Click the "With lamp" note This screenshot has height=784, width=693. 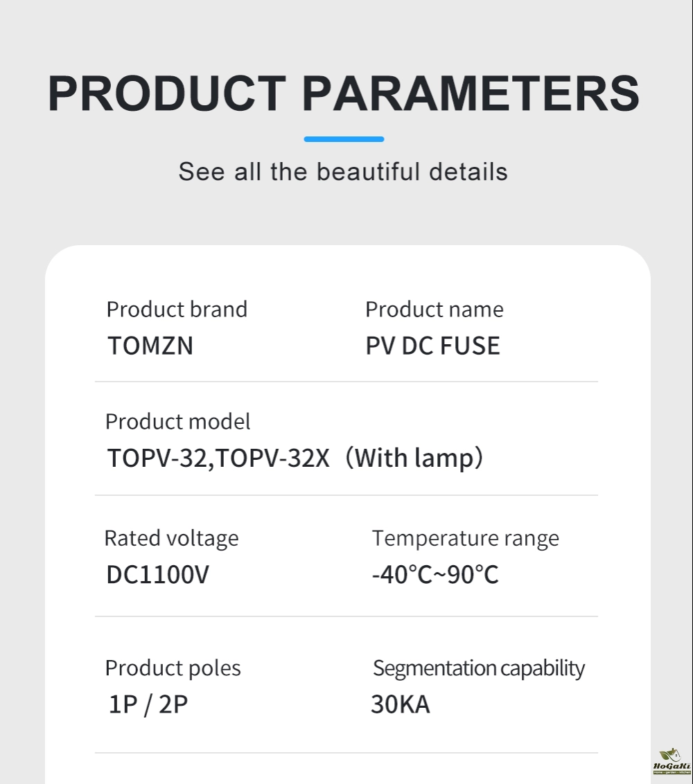414,458
